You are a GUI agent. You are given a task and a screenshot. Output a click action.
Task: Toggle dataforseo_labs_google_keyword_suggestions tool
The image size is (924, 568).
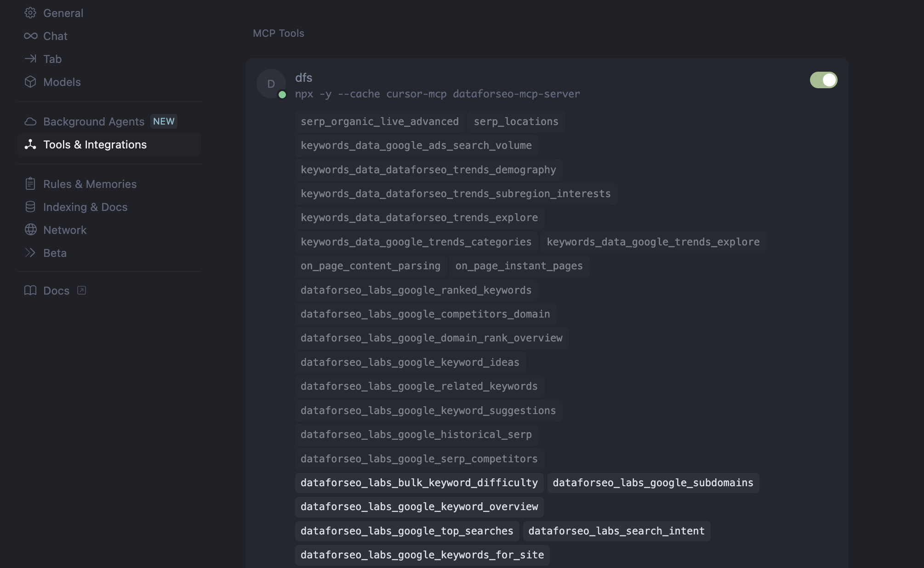tap(428, 411)
